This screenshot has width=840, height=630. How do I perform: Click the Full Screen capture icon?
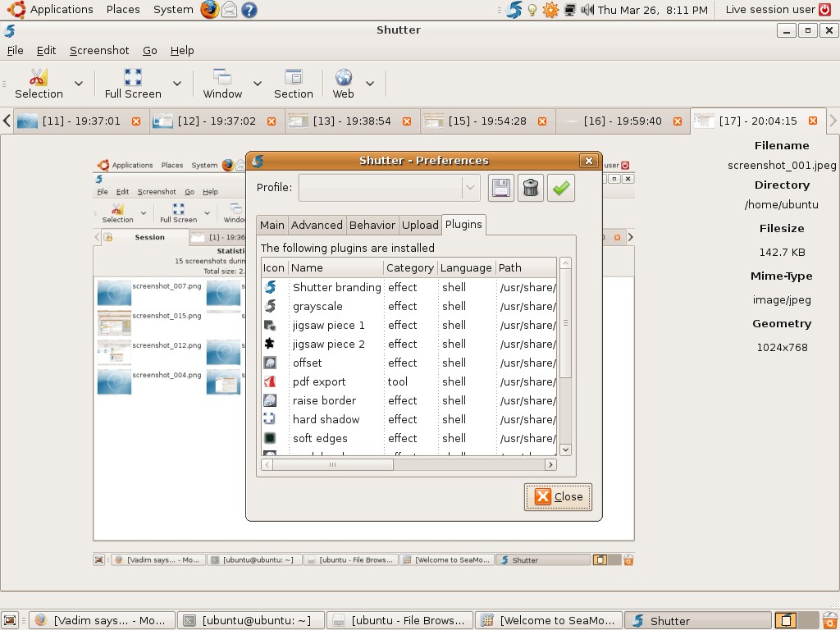(133, 77)
